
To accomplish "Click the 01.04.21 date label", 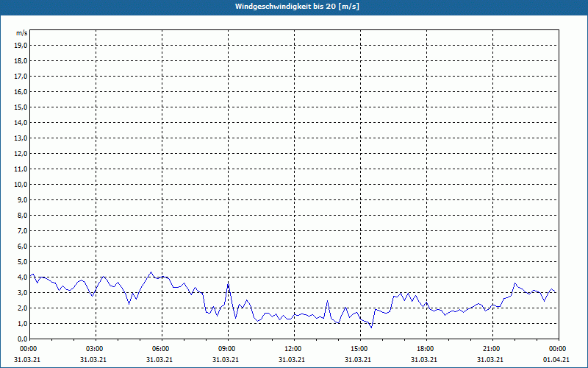I will click(558, 359).
